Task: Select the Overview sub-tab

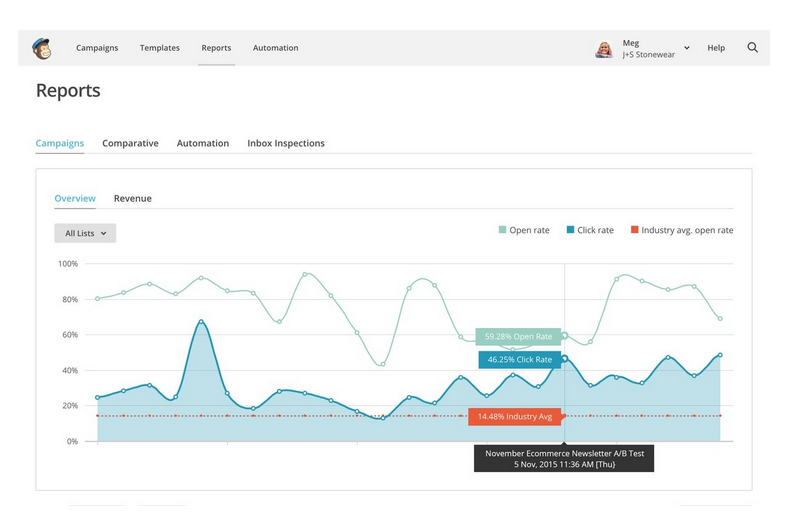Action: coord(75,198)
